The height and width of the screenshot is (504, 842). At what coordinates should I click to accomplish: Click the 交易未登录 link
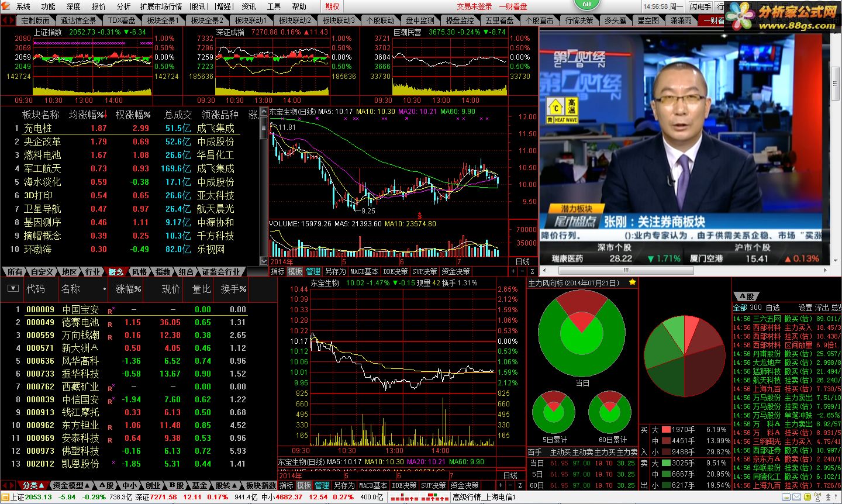475,6
